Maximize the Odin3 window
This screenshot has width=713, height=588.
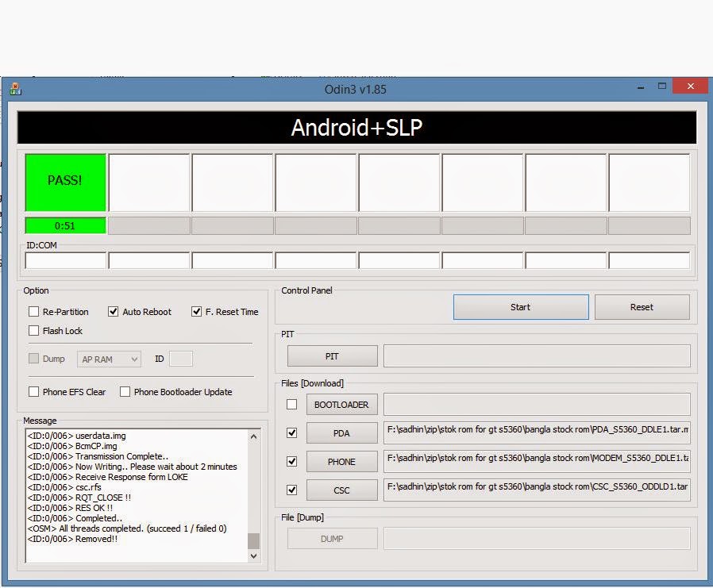pos(662,86)
